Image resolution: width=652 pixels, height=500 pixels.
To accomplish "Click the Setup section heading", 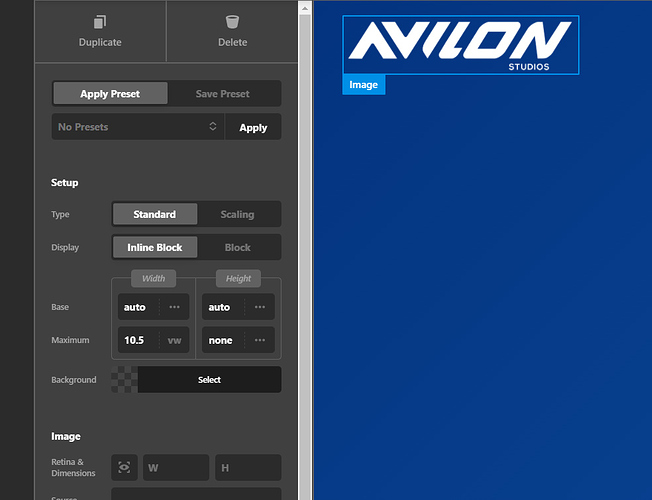I will click(64, 183).
